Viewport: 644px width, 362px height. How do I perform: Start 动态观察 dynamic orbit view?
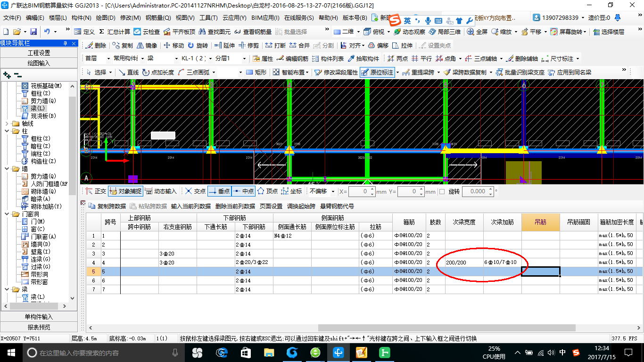[x=409, y=32]
